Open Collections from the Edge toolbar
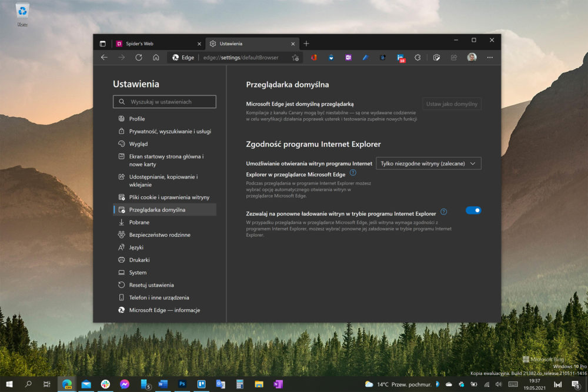This screenshot has height=392, width=588. pos(436,58)
